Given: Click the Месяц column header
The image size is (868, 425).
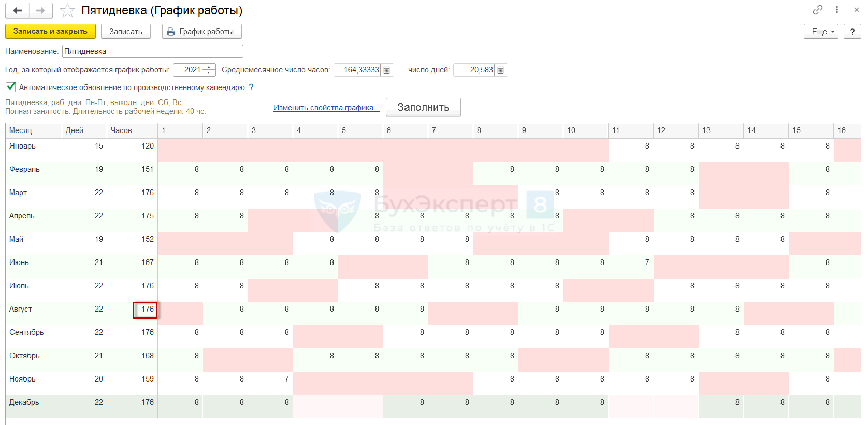Looking at the screenshot, I should coord(34,130).
